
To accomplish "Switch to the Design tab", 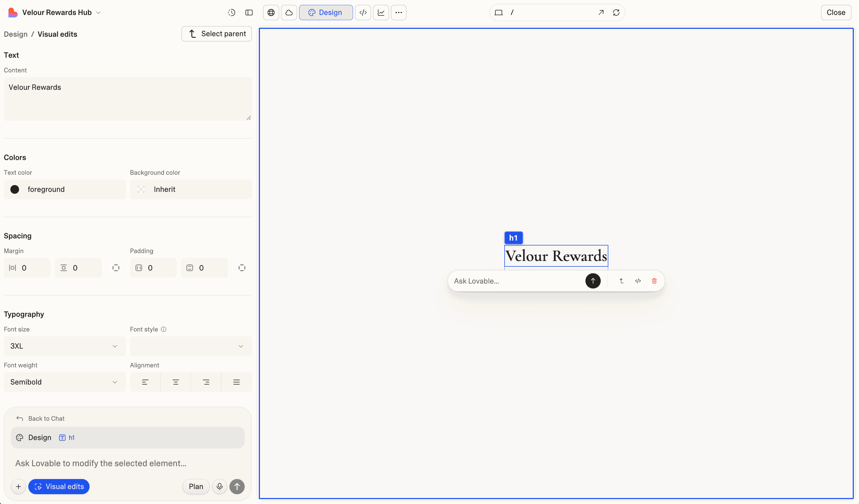I will pos(326,12).
